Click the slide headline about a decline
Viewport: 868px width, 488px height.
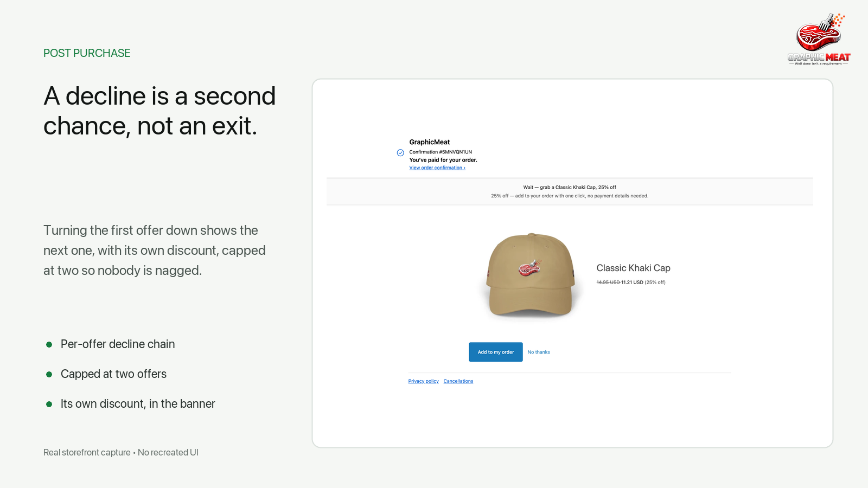click(x=159, y=111)
